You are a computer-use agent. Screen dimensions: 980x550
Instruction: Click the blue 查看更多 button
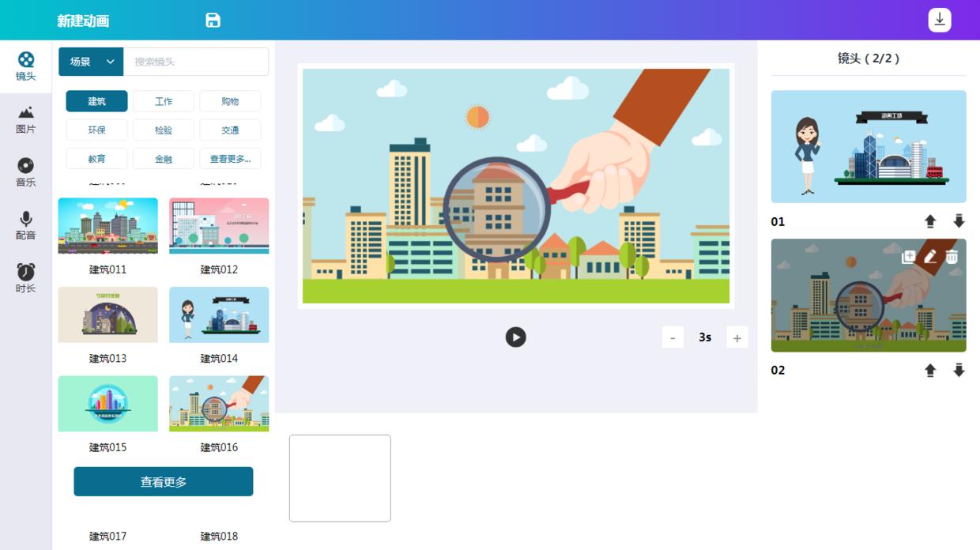click(x=164, y=481)
